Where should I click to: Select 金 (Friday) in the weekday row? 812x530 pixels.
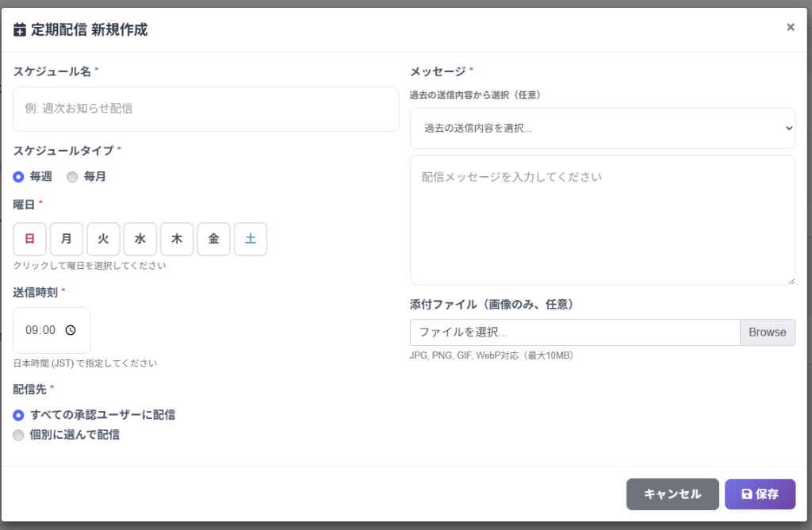pos(213,238)
